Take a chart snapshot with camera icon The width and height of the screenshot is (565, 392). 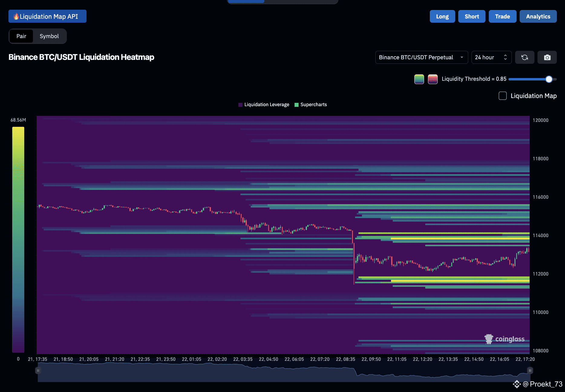547,57
